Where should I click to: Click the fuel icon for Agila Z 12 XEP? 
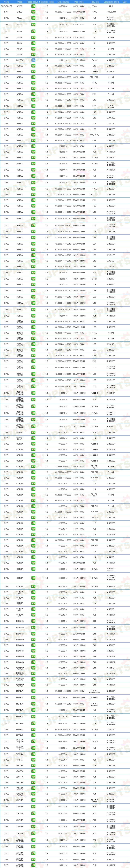[x=33, y=55]
